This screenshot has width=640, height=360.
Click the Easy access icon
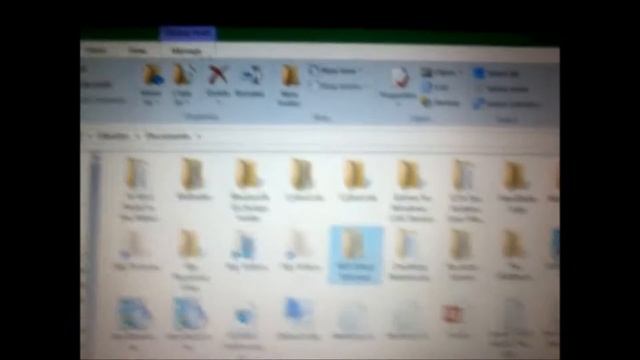click(313, 86)
